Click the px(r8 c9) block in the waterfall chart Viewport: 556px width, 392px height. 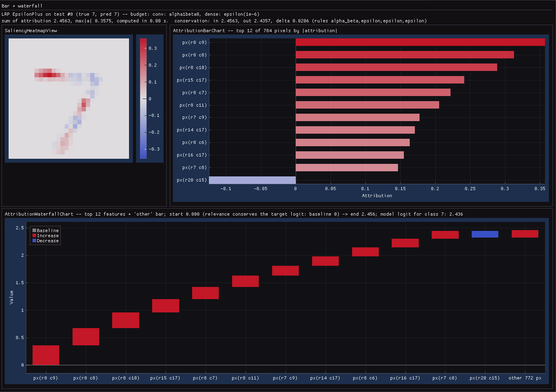46,355
